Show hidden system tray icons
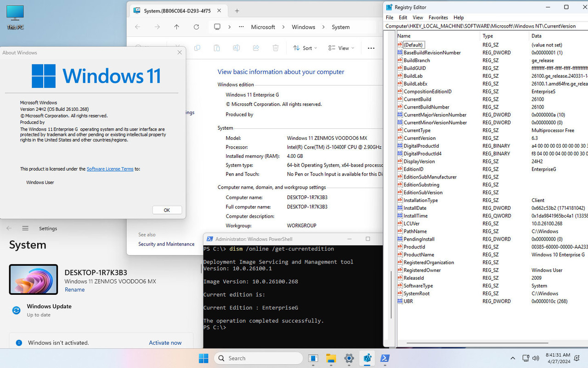The image size is (588, 368). coord(513,358)
